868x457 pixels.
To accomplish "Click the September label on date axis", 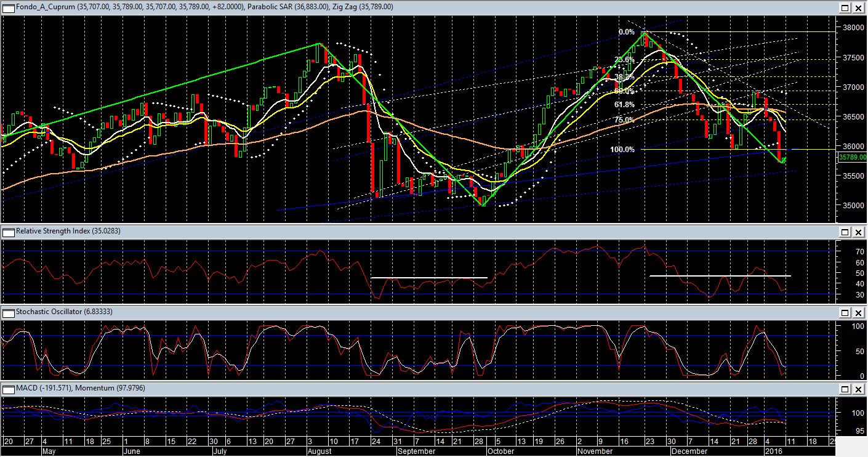I will point(416,451).
